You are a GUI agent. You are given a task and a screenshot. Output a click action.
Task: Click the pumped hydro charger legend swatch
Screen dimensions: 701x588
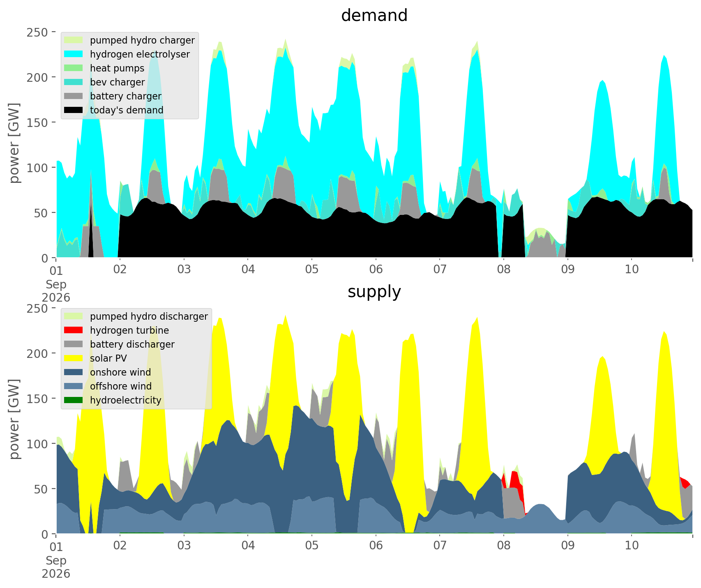point(74,40)
